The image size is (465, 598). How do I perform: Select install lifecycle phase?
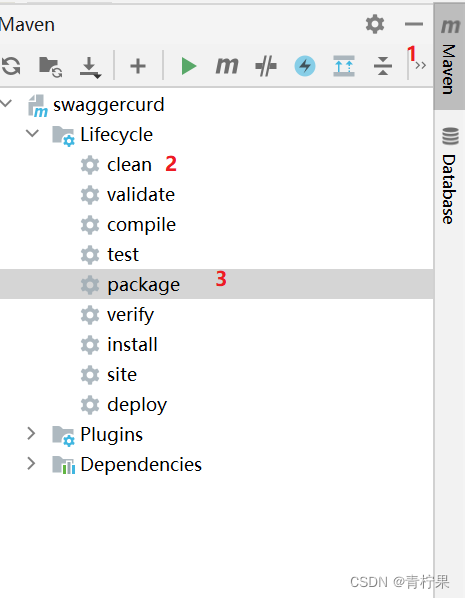(x=132, y=344)
